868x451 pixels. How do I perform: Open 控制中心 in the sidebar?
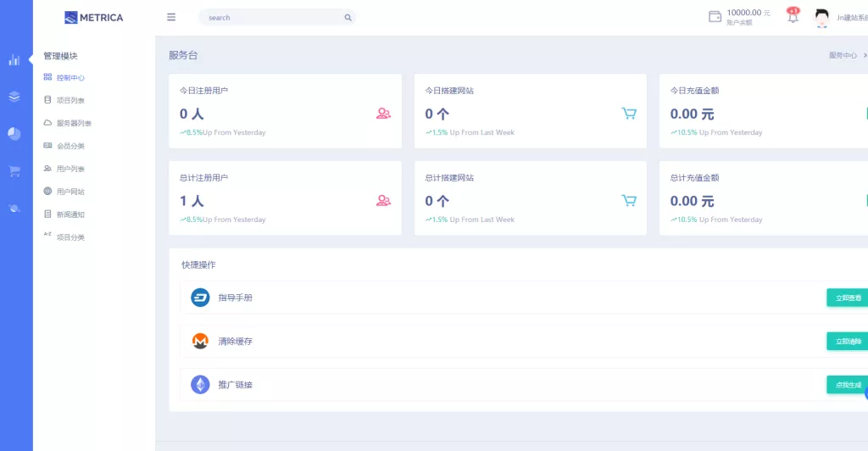70,78
